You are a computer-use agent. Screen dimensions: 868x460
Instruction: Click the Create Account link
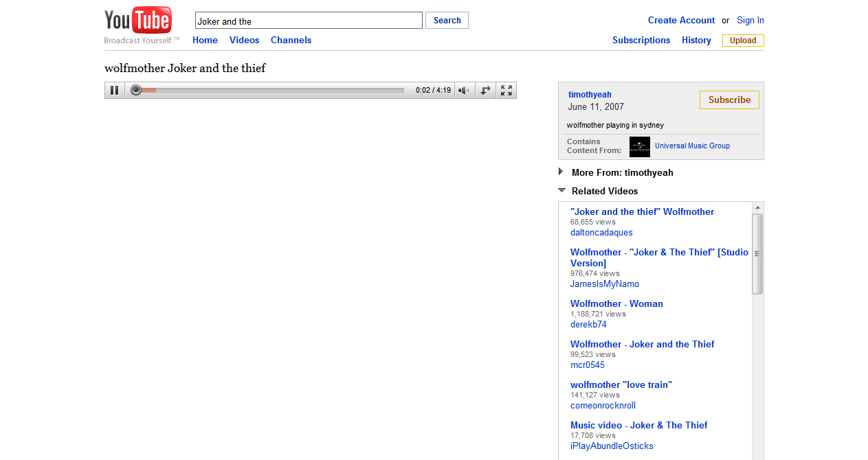pyautogui.click(x=682, y=21)
